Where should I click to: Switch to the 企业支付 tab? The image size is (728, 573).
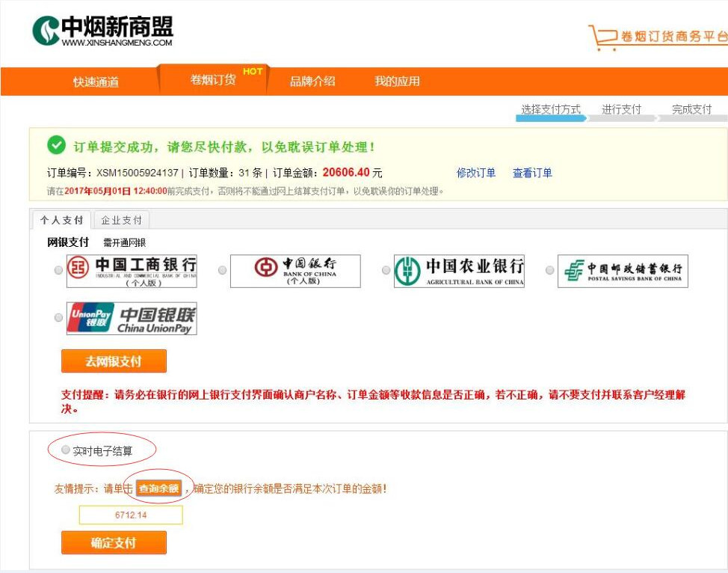point(122,220)
